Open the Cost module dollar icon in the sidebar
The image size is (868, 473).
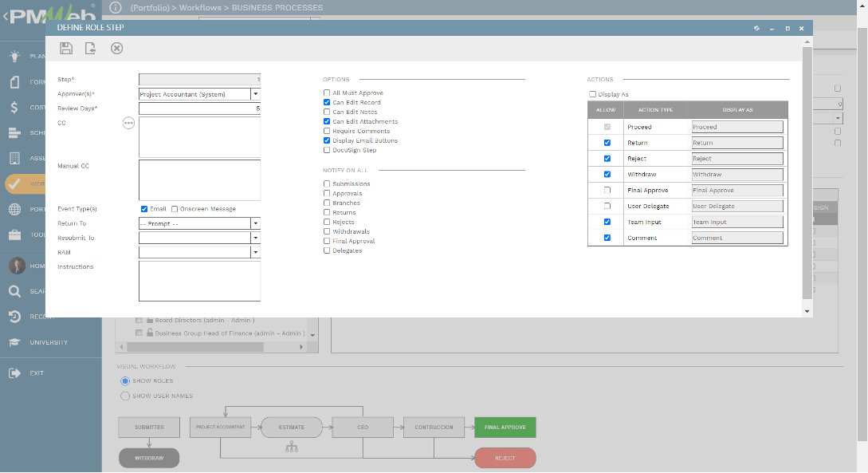pyautogui.click(x=14, y=107)
